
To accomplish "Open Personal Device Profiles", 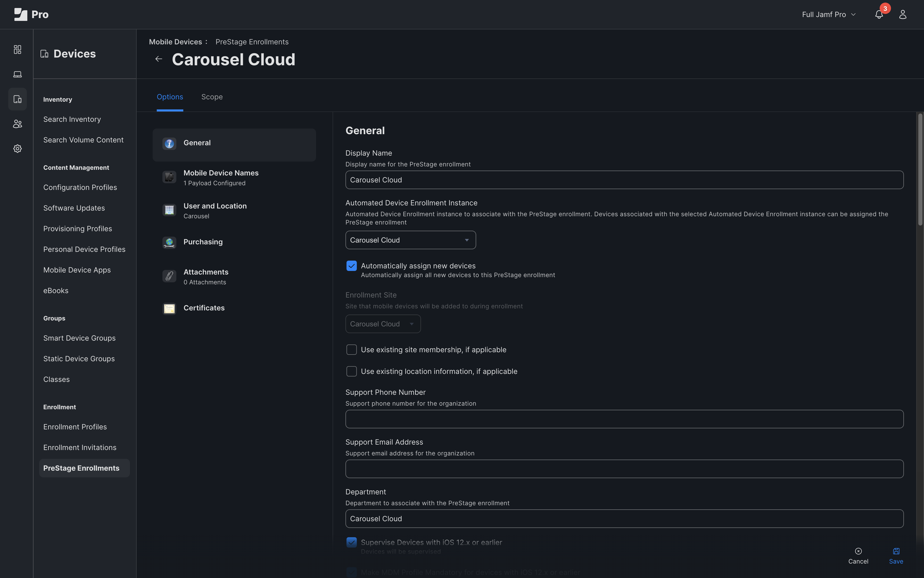I will click(84, 249).
